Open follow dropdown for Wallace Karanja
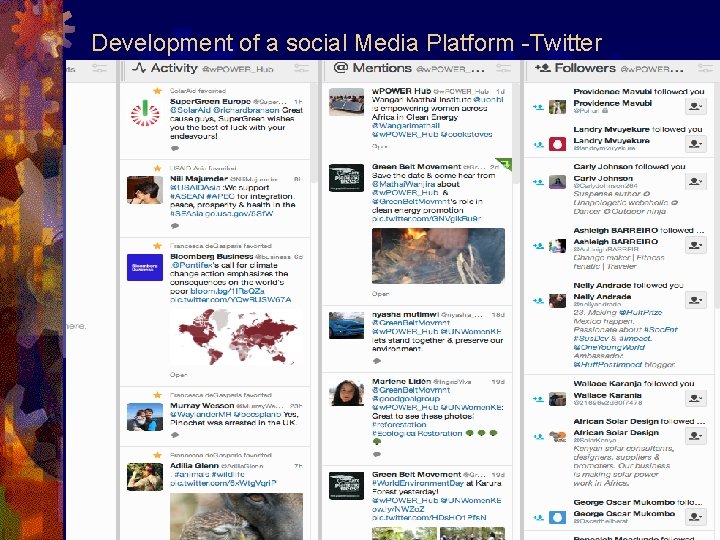Image resolution: width=720 pixels, height=540 pixels. (696, 399)
